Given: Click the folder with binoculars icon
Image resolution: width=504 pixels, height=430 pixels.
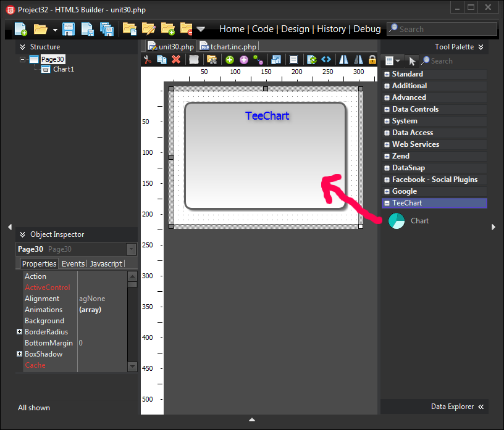Looking at the screenshot, I should (x=212, y=60).
